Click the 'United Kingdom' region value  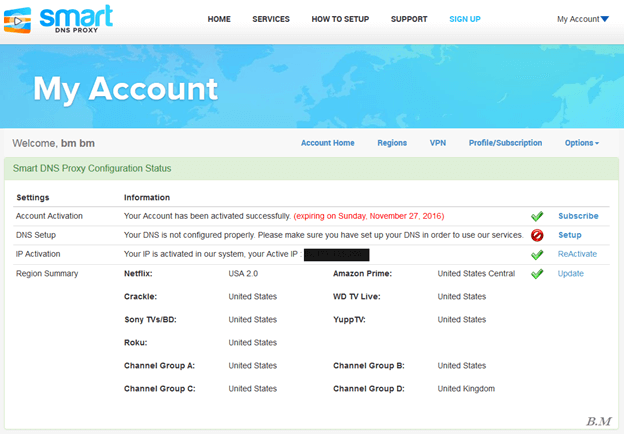click(466, 389)
